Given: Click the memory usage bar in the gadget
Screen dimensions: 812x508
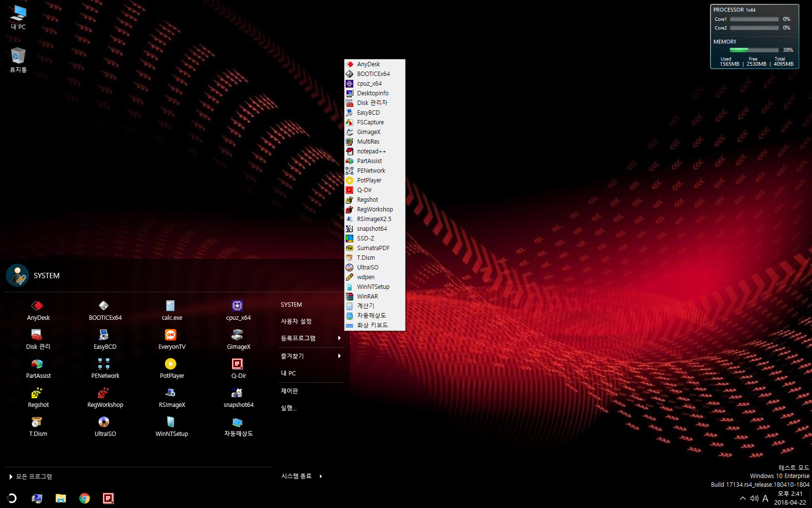Looking at the screenshot, I should (x=754, y=50).
